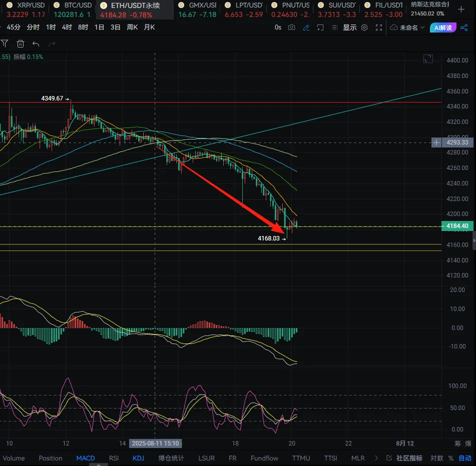Select the 45分 timeframe
The width and height of the screenshot is (476, 466).
click(14, 27)
